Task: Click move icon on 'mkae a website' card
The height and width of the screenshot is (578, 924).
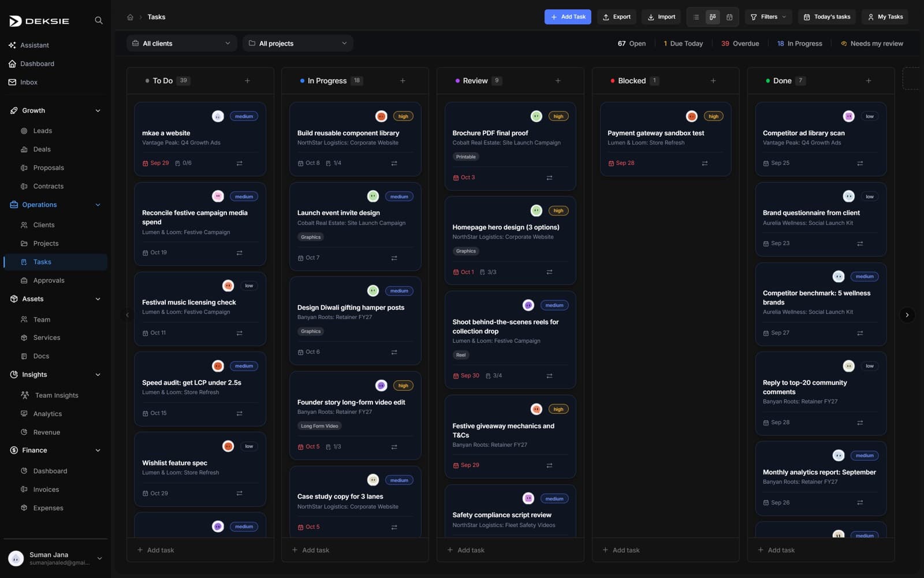Action: [x=239, y=164]
